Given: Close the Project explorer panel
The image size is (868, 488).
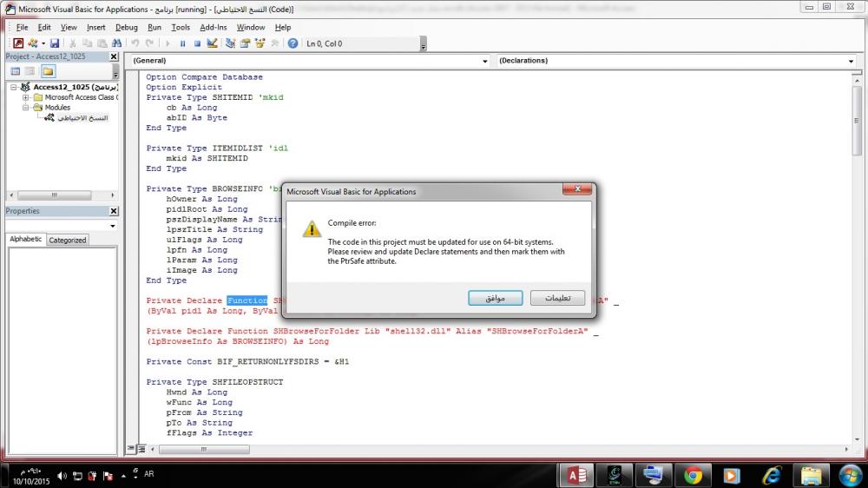Looking at the screenshot, I should 114,56.
